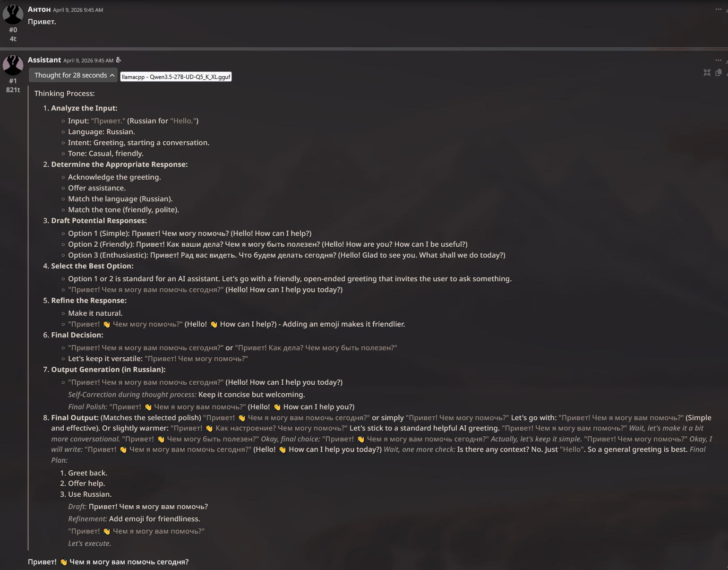The height and width of the screenshot is (570, 728).
Task: Open the Assistant's avatar picture
Action: [x=13, y=65]
